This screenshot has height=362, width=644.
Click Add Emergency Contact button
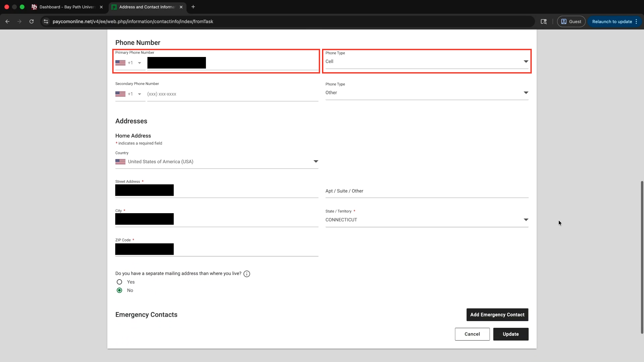(497, 315)
